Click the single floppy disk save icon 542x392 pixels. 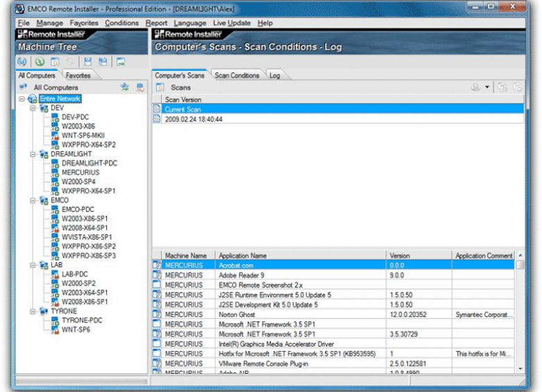tap(88, 62)
